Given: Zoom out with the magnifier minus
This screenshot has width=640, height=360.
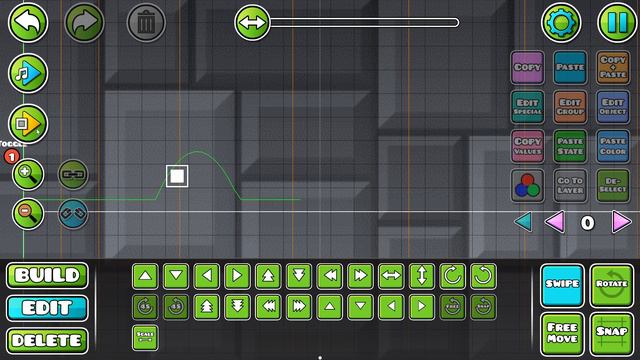Looking at the screenshot, I should tap(28, 213).
